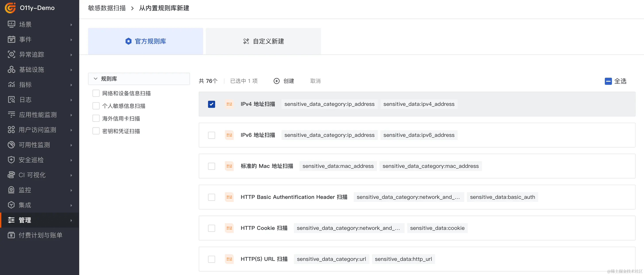Screen dimensions: 644x275
Task: Select the 官方规则库 tab
Action: [x=145, y=41]
